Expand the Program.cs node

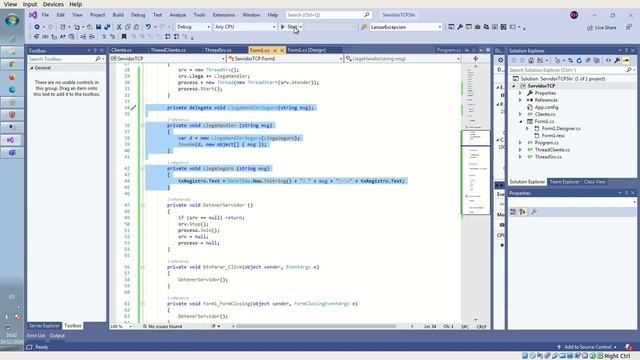520,143
